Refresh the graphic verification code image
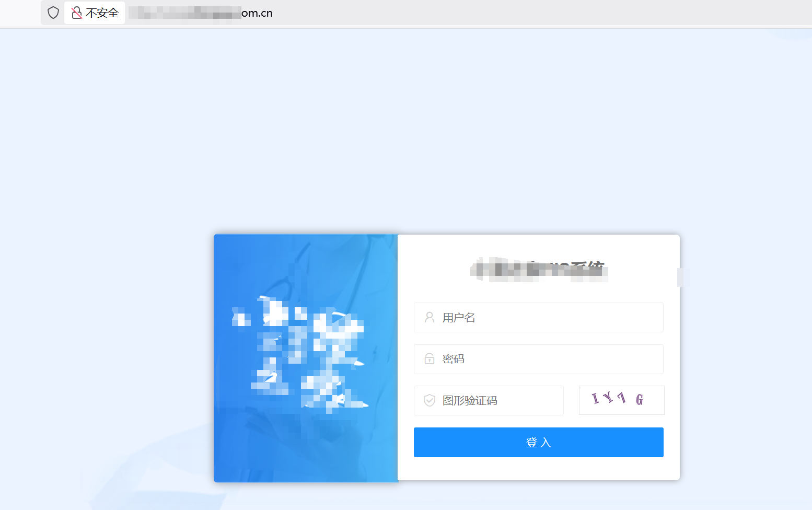 click(x=621, y=400)
